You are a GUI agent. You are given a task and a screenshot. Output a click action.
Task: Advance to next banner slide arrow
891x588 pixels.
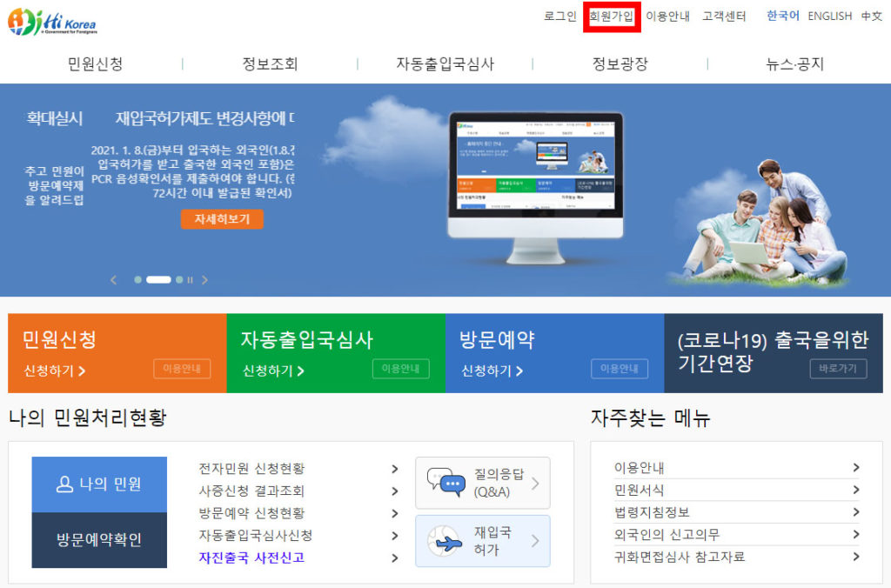point(205,280)
